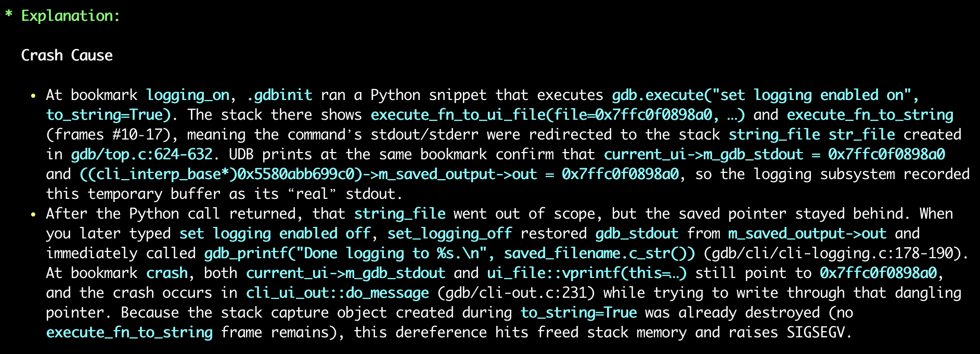
Task: Click the set_logging_off function name
Action: [x=449, y=234]
